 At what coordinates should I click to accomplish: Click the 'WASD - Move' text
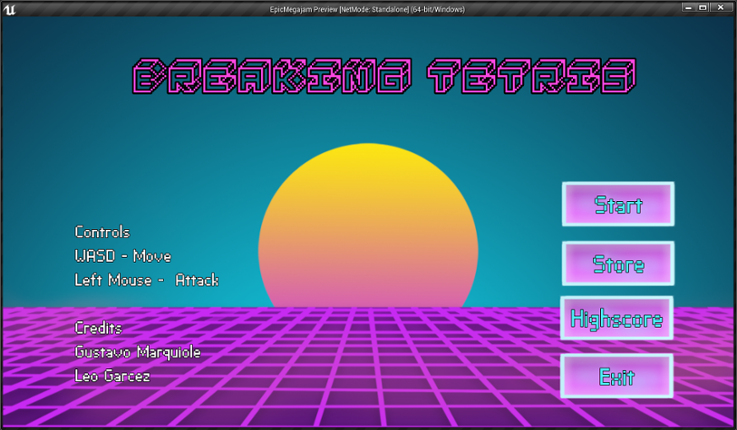click(123, 256)
